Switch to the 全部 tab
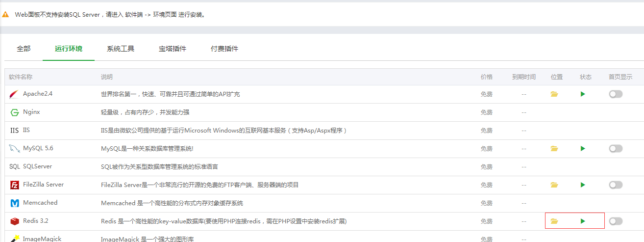 [24, 49]
